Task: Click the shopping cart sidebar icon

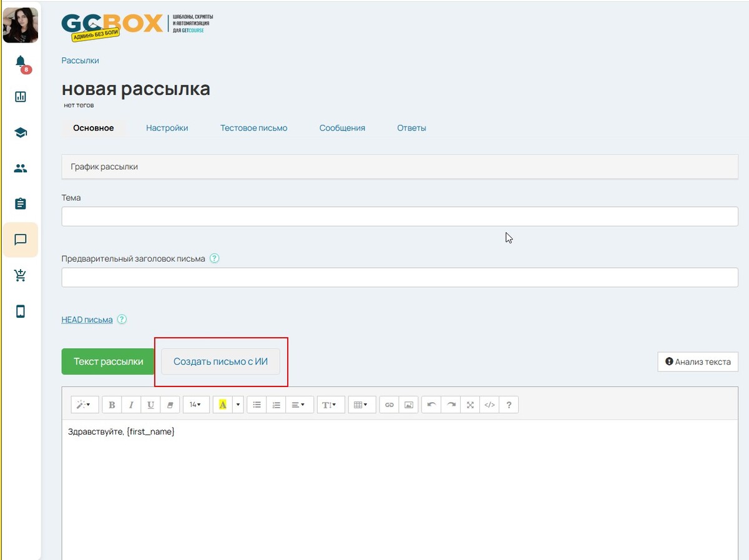Action: click(x=21, y=275)
